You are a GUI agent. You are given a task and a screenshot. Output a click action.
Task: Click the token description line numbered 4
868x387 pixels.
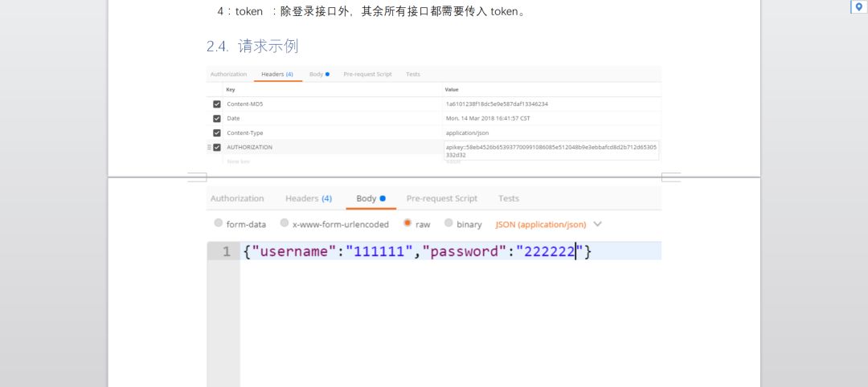point(371,11)
